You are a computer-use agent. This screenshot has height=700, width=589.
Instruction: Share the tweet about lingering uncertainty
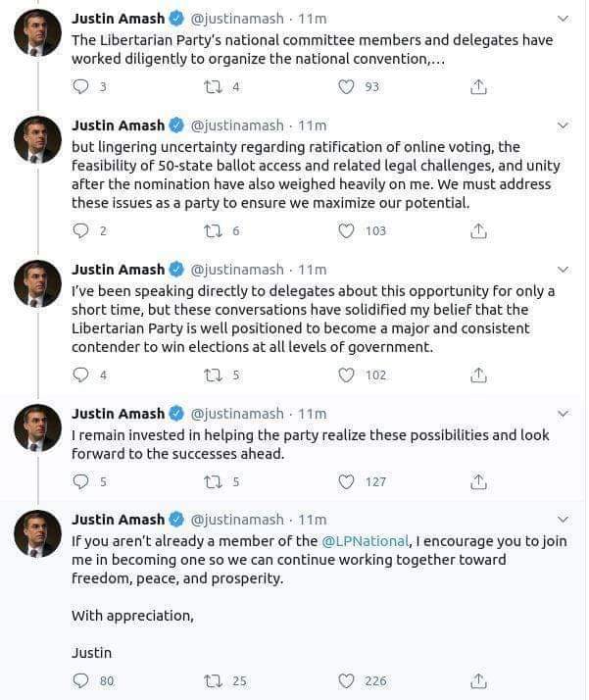click(478, 231)
